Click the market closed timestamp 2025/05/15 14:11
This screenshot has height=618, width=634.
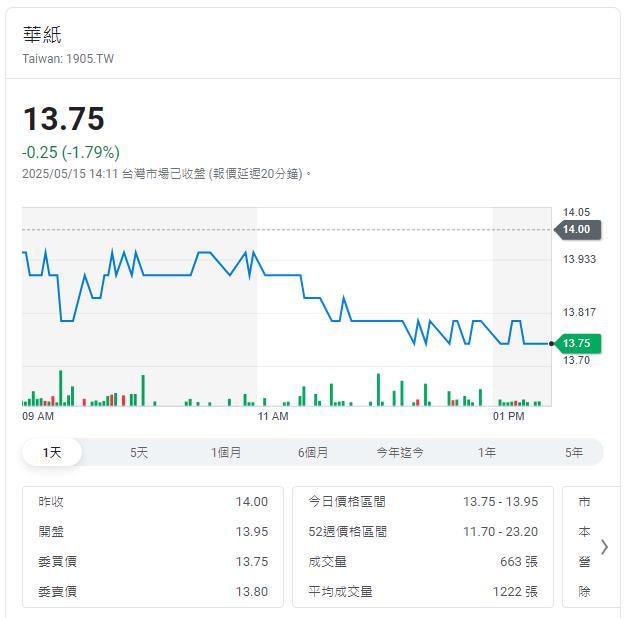pyautogui.click(x=70, y=174)
